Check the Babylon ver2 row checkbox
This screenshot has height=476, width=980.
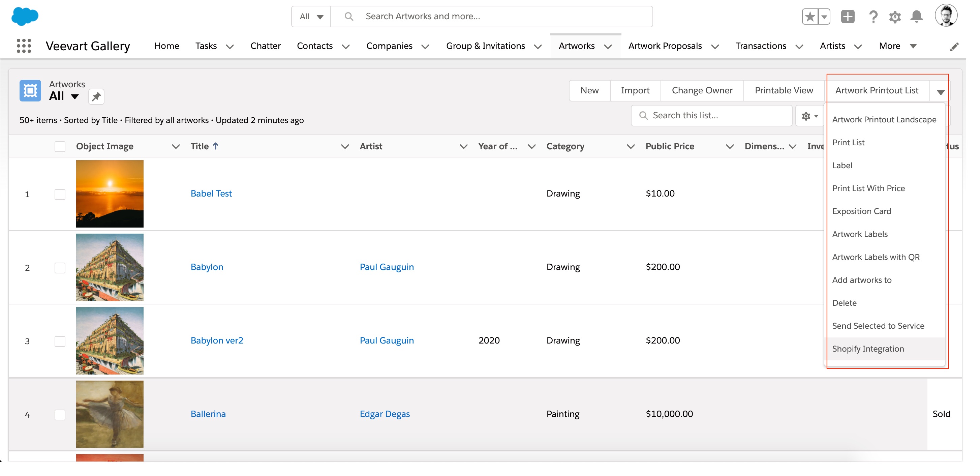pyautogui.click(x=60, y=341)
